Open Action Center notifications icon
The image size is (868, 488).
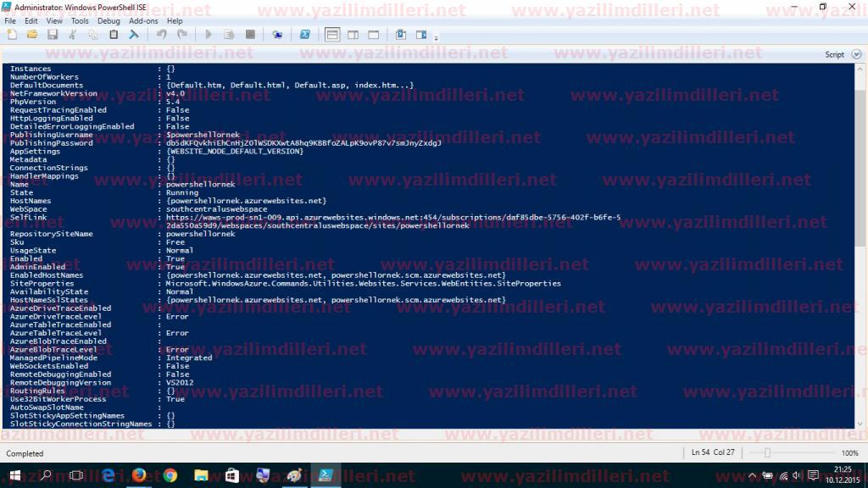813,475
